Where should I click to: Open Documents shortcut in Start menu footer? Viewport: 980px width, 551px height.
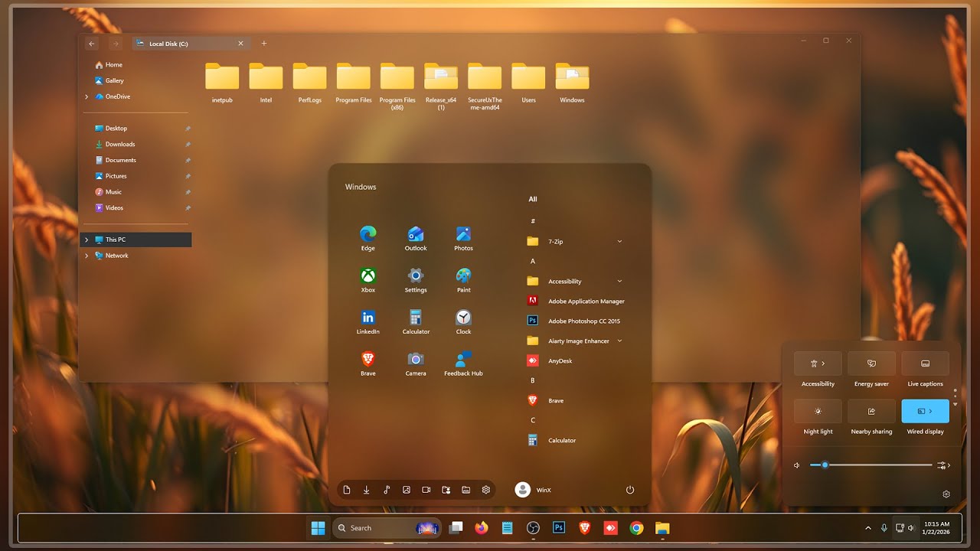[x=347, y=490]
